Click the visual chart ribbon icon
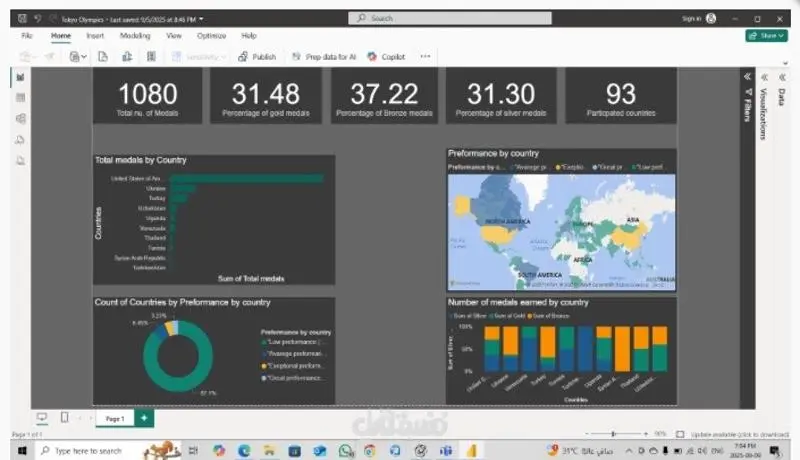The height and width of the screenshot is (460, 800). (127, 57)
